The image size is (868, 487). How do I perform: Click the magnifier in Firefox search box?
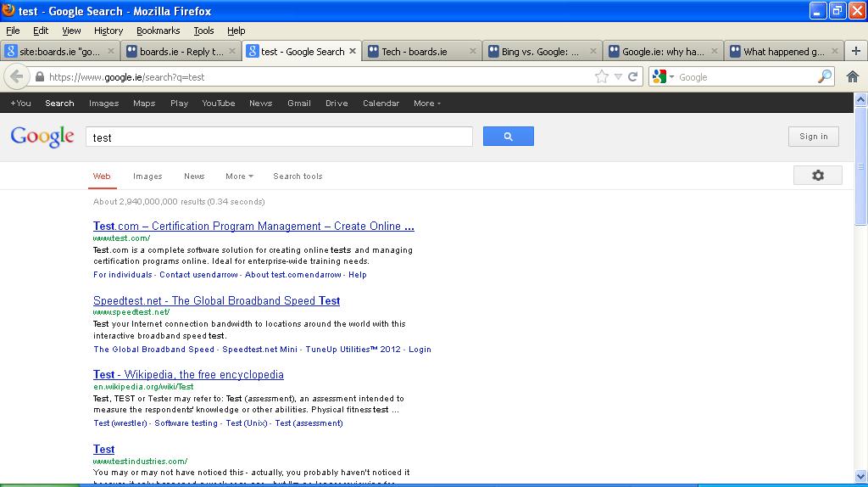point(824,77)
